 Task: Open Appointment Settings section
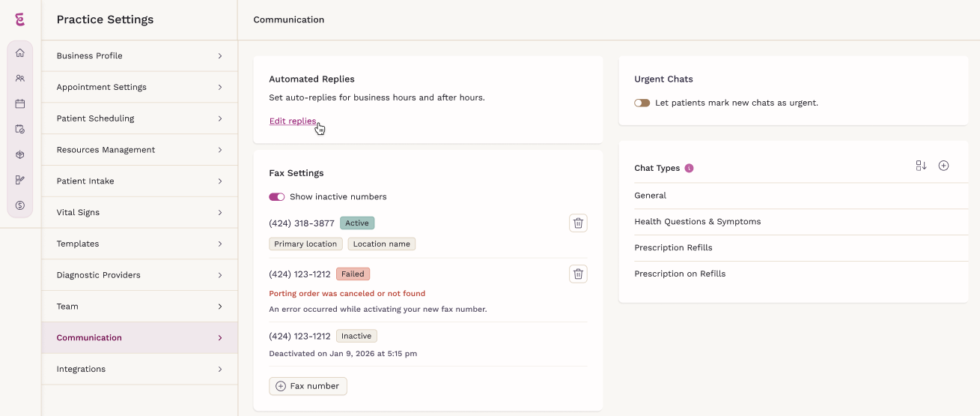tap(140, 87)
